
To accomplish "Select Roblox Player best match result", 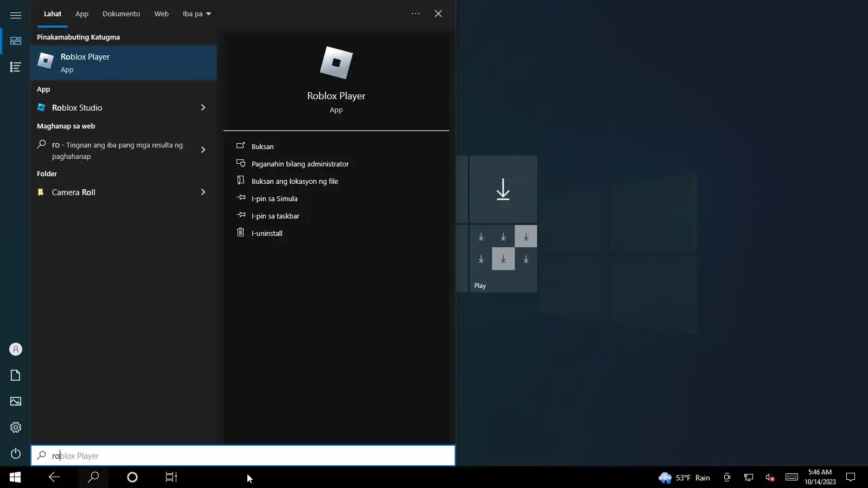I will (124, 63).
